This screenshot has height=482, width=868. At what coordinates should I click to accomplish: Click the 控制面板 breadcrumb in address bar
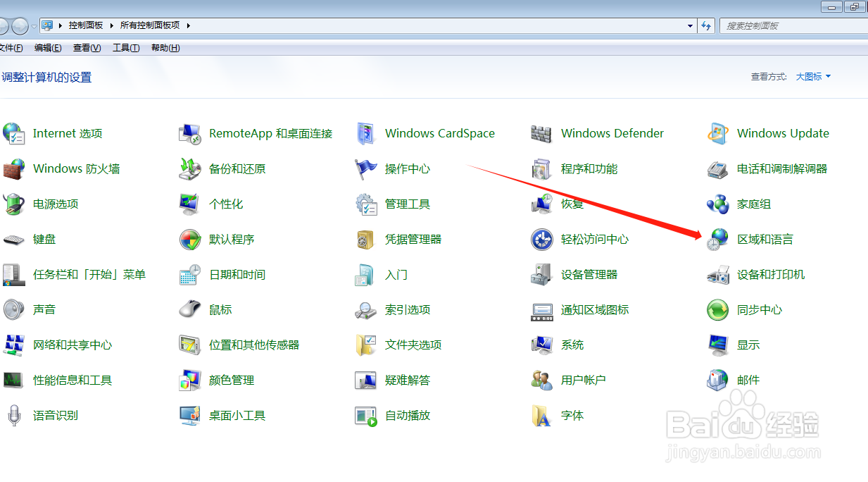(86, 25)
